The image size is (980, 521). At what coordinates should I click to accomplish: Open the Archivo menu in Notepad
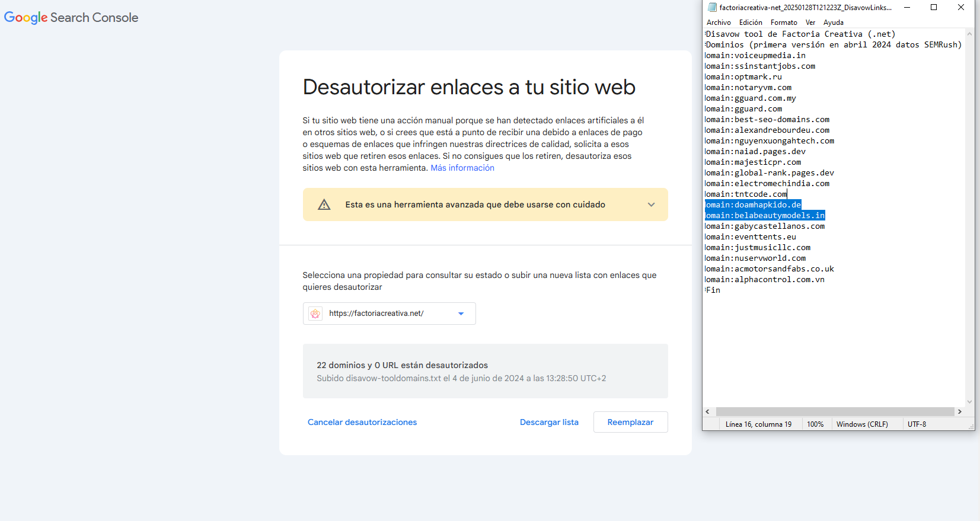click(x=719, y=23)
